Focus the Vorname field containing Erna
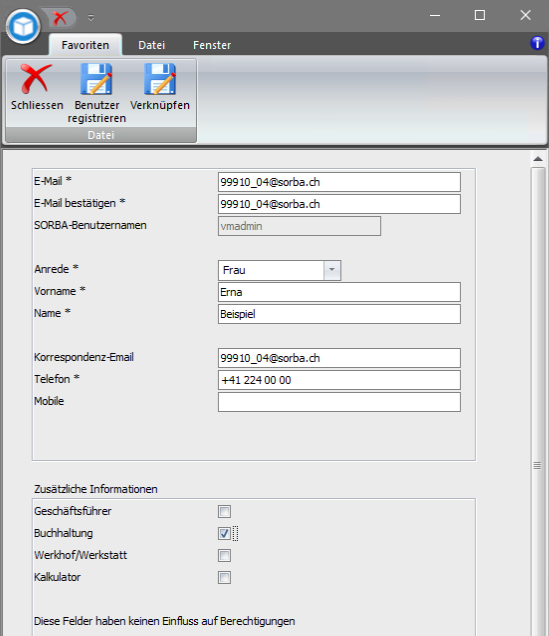The image size is (549, 636). 339,292
